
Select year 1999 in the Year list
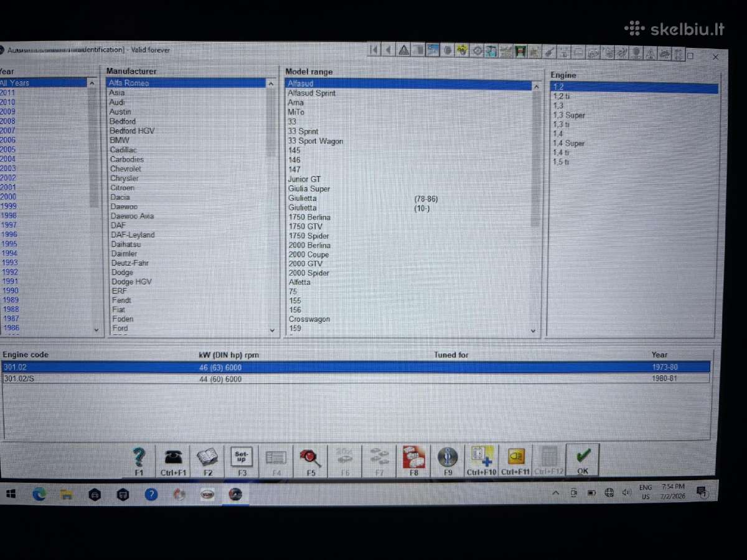9,206
